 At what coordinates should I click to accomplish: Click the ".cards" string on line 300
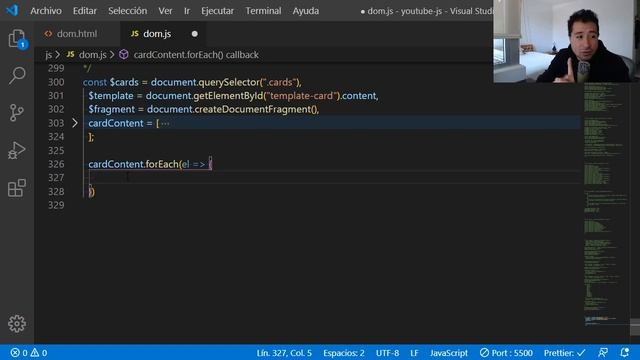click(x=280, y=82)
